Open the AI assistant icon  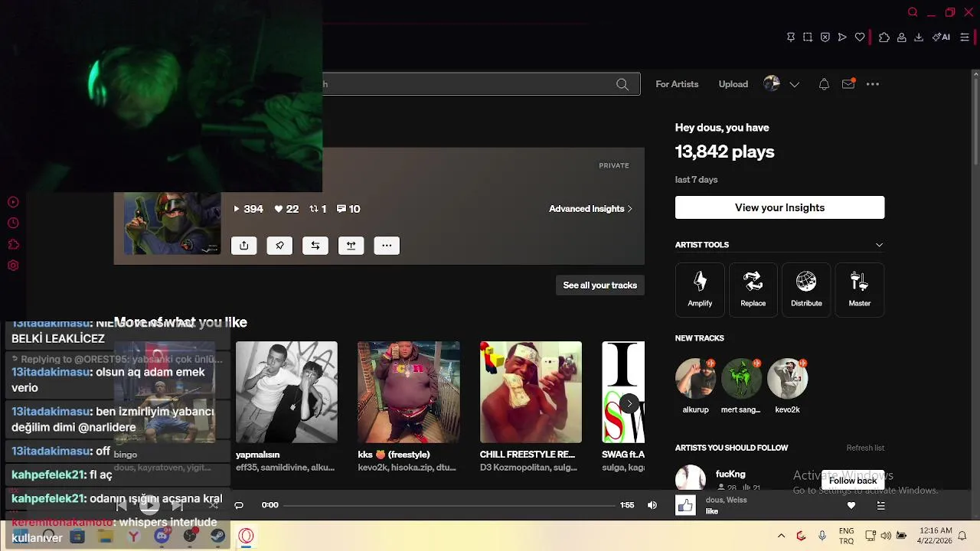[942, 37]
